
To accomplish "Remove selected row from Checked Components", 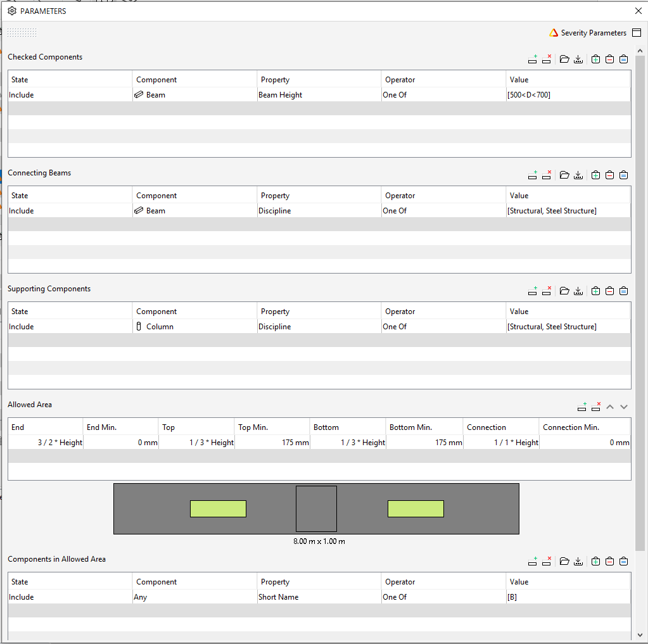I will 547,59.
